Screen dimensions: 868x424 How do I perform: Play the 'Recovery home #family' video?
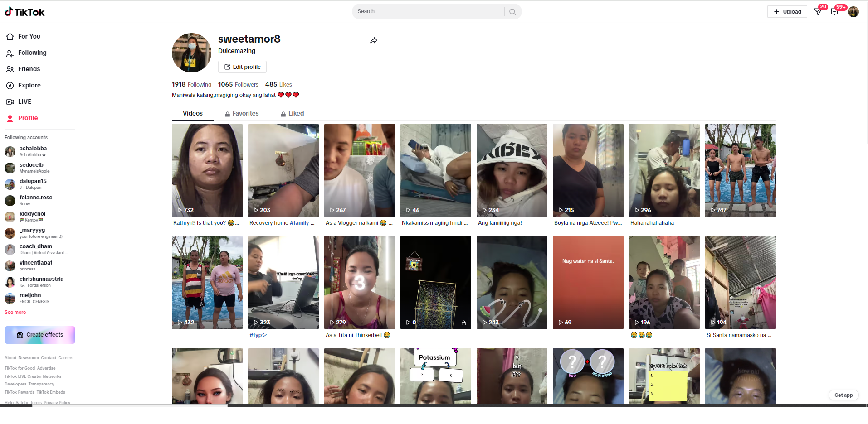pos(283,170)
